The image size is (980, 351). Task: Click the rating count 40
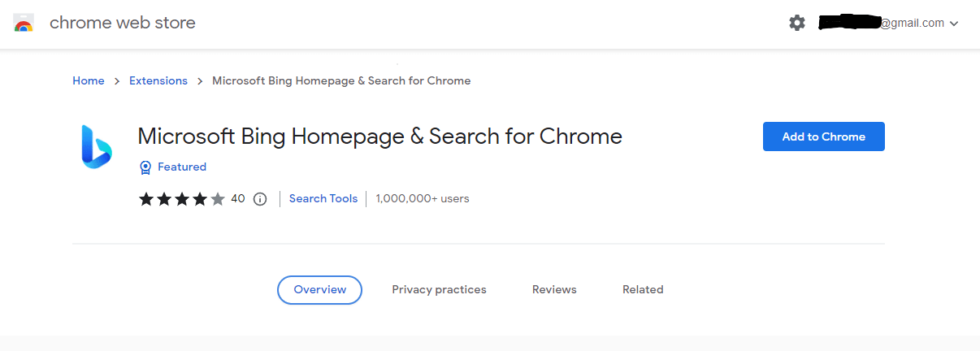(x=238, y=199)
